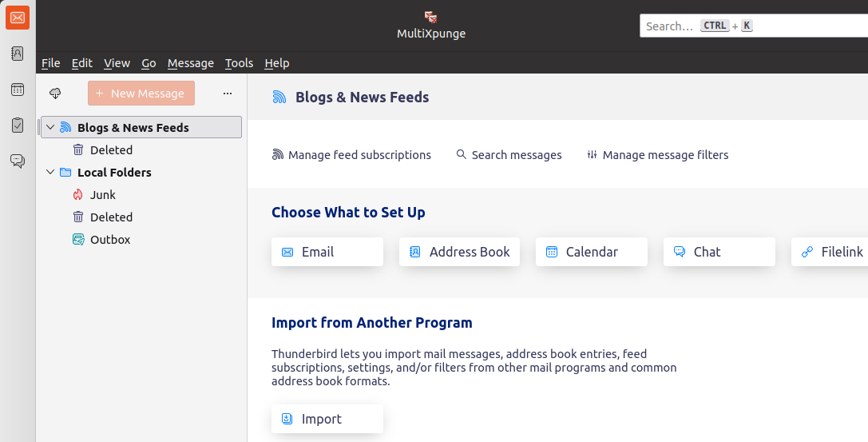Image resolution: width=868 pixels, height=442 pixels.
Task: Open the Calendar space in the sidebar
Action: [x=18, y=90]
